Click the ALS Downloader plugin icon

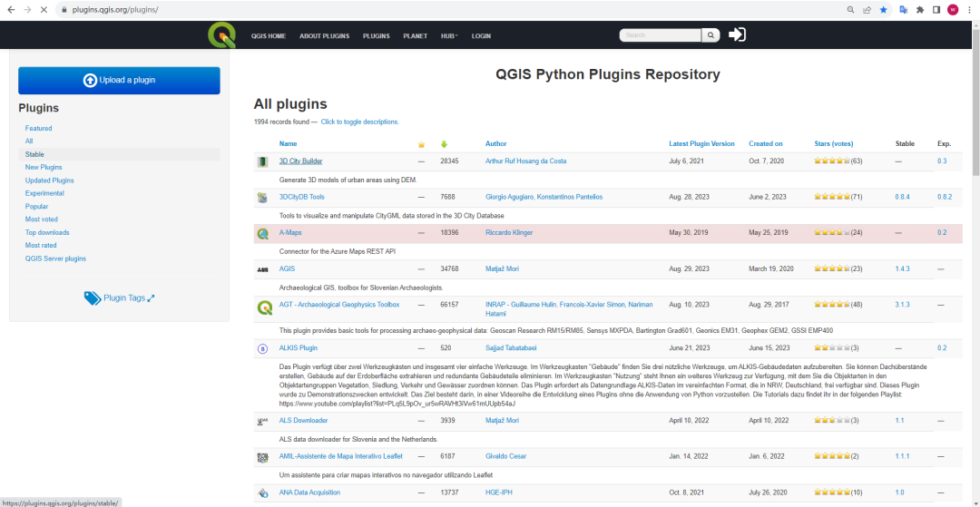click(262, 422)
